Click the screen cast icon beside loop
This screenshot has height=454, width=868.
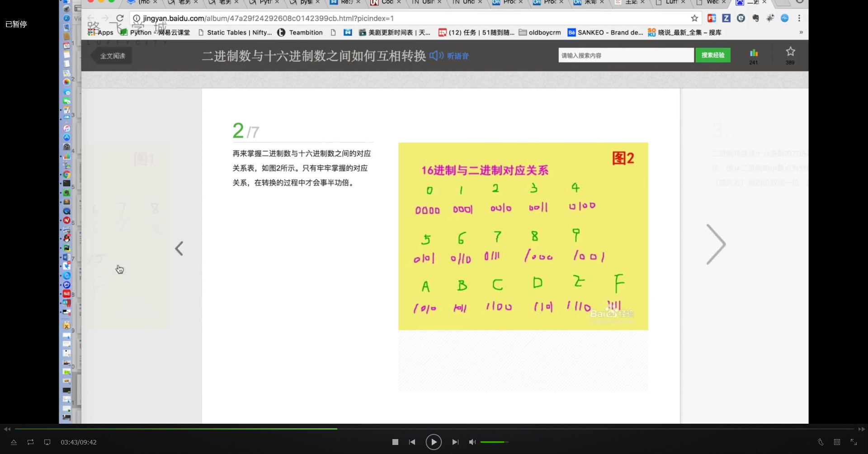(x=47, y=442)
